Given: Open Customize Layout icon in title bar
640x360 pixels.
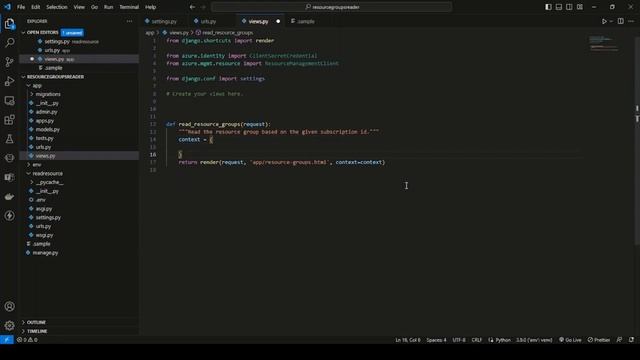Looking at the screenshot, I should [x=580, y=7].
